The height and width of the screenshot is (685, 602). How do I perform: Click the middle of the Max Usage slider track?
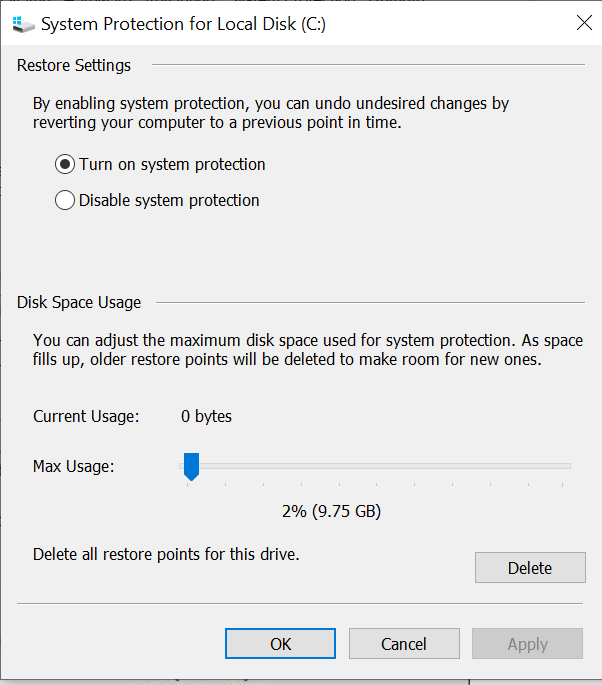coord(375,466)
